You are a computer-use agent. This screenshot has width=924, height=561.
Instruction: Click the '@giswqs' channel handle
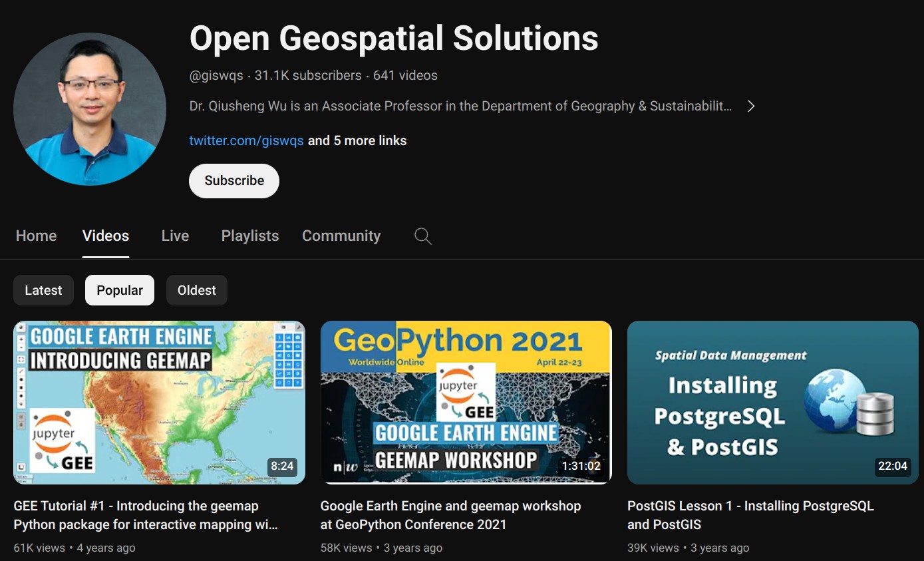(216, 76)
